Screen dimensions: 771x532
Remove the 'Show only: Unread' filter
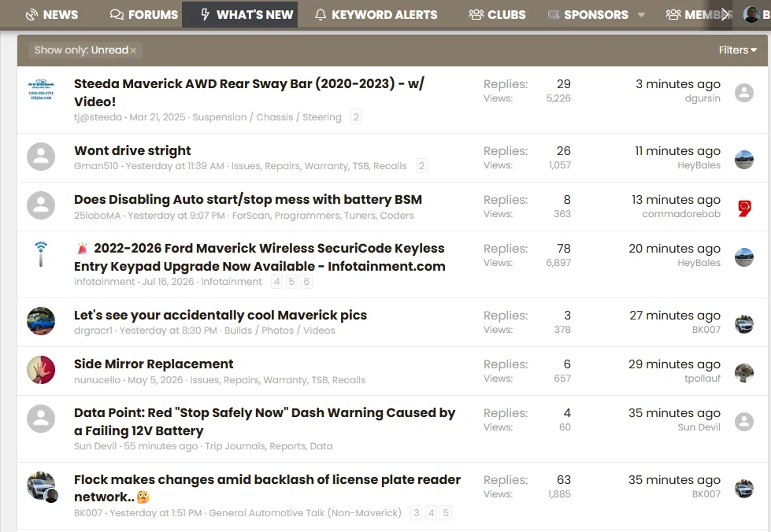(x=133, y=50)
